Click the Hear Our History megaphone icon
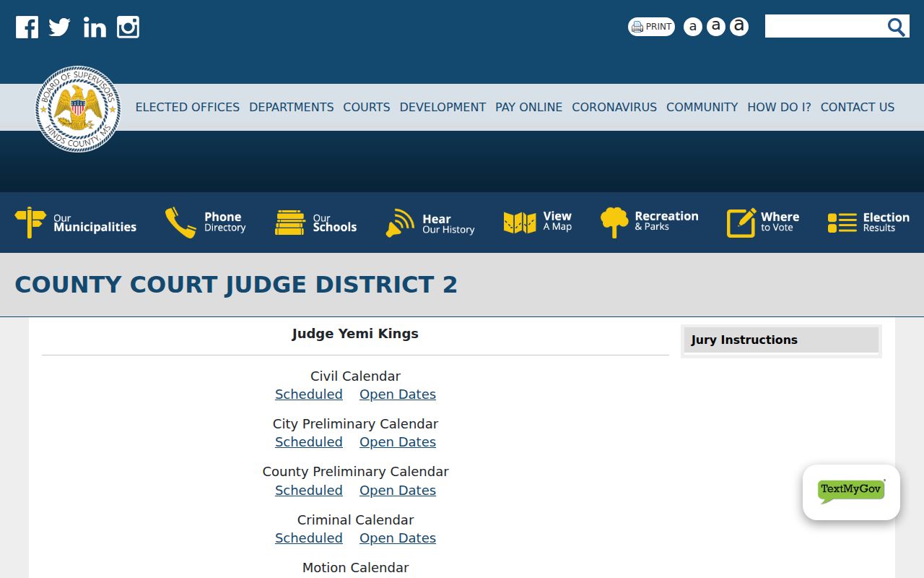This screenshot has height=578, width=924. pos(400,223)
